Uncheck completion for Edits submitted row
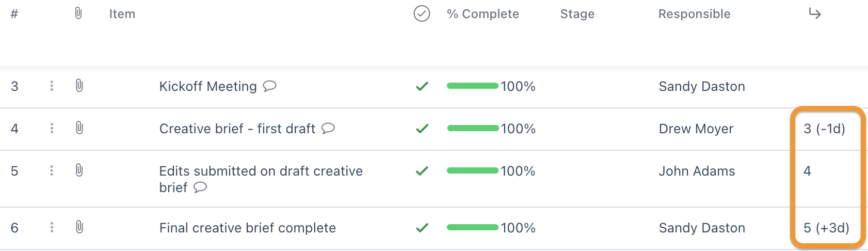 click(422, 171)
